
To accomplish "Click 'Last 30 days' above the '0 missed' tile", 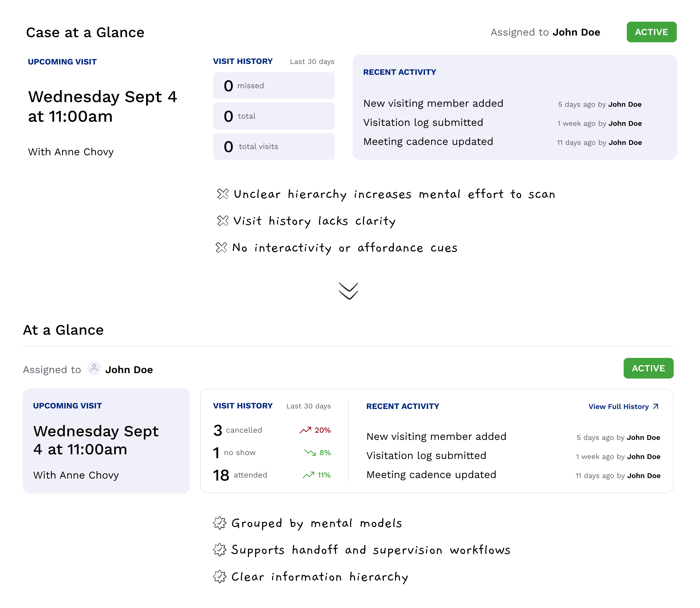I will 312,62.
